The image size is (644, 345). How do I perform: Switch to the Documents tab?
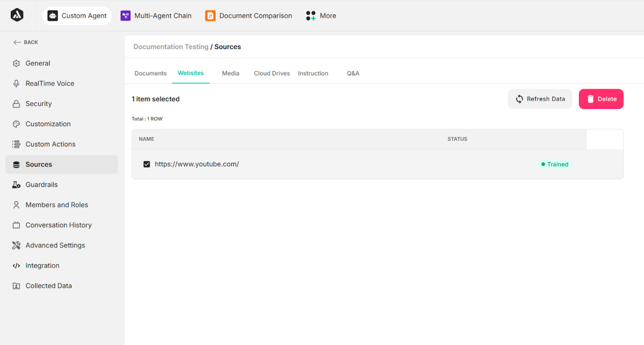(x=151, y=73)
